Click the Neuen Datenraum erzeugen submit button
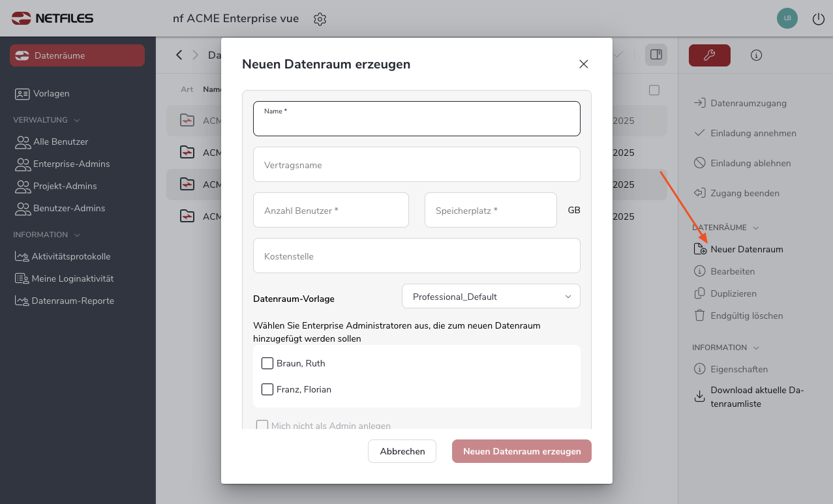Screen dimensions: 833x504 coord(521,451)
